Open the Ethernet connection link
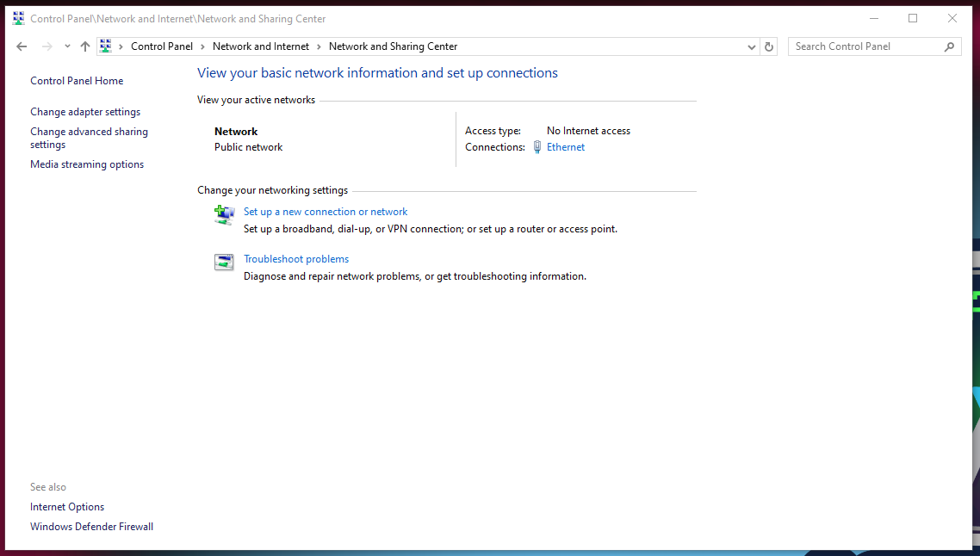 [566, 147]
